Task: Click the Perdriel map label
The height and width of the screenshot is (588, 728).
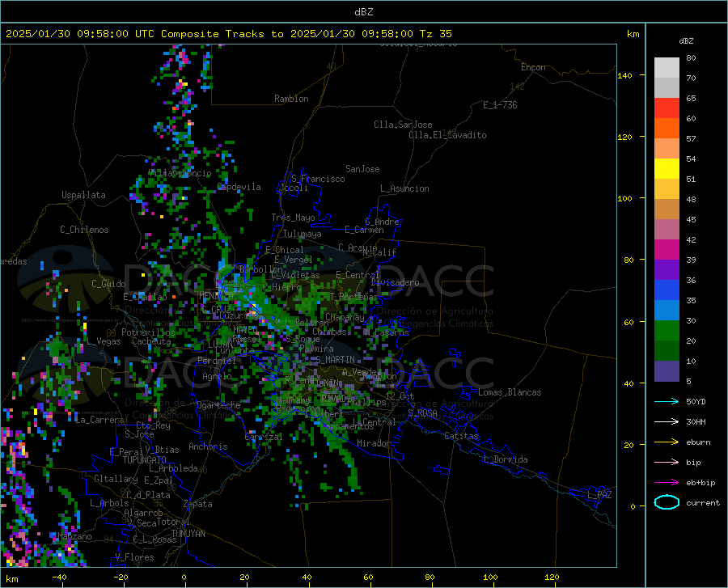Action: coord(217,360)
